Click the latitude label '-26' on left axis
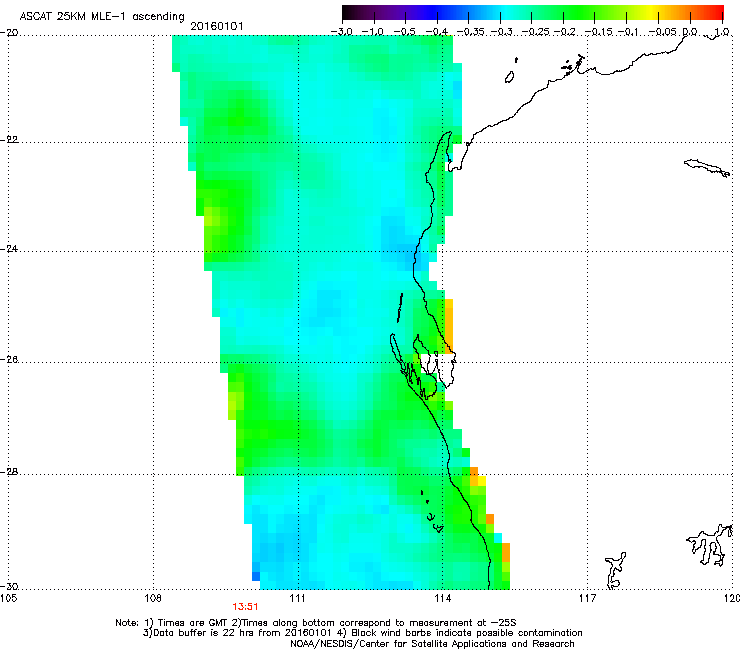This screenshot has height=650, width=740. pos(9,360)
